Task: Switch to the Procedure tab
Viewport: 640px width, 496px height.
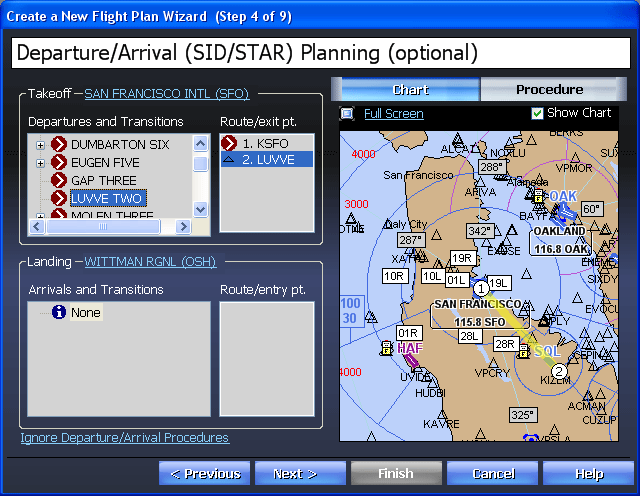Action: point(549,89)
